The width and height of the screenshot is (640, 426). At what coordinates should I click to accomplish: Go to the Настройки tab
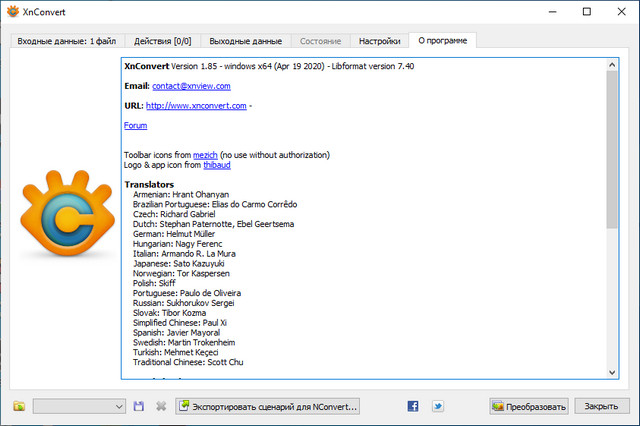(x=380, y=41)
